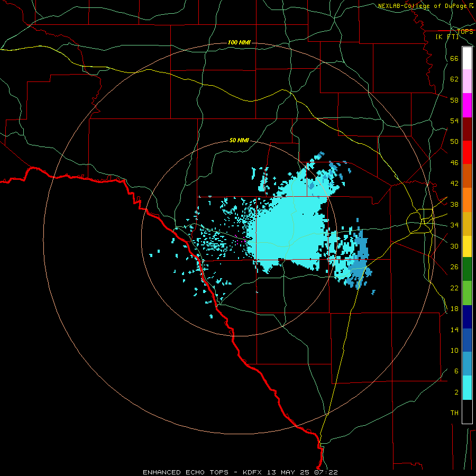Click the legend value 58
Viewport: 476px width, 476px height.
click(x=454, y=100)
